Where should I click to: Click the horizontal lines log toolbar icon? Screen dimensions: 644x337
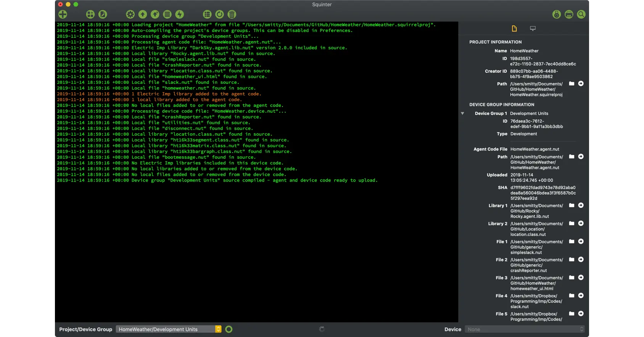[x=167, y=14]
